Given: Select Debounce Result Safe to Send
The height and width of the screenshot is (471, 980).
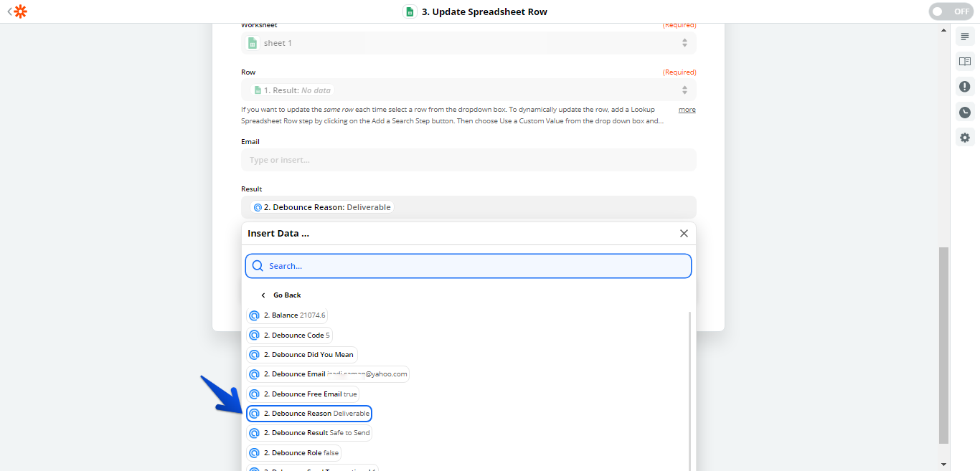Looking at the screenshot, I should [x=309, y=433].
